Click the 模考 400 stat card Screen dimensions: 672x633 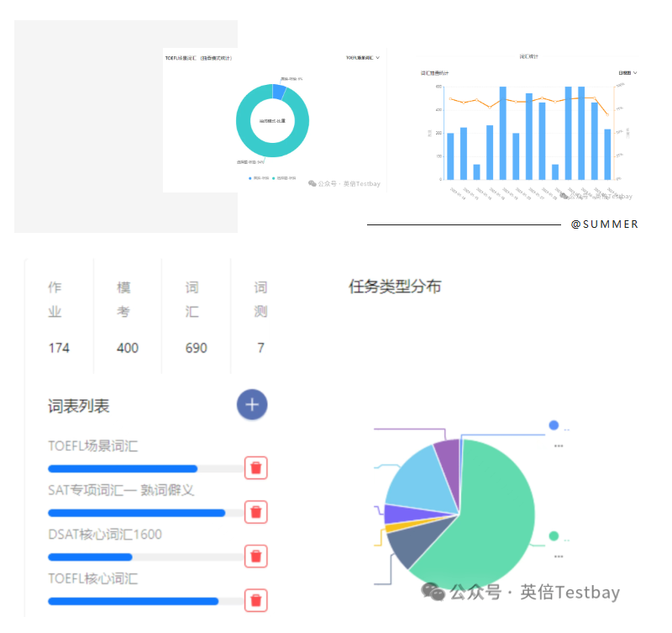pos(126,317)
